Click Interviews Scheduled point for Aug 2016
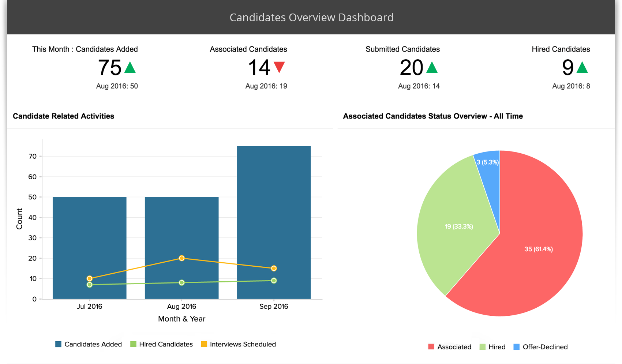The height and width of the screenshot is (364, 622). click(x=182, y=258)
